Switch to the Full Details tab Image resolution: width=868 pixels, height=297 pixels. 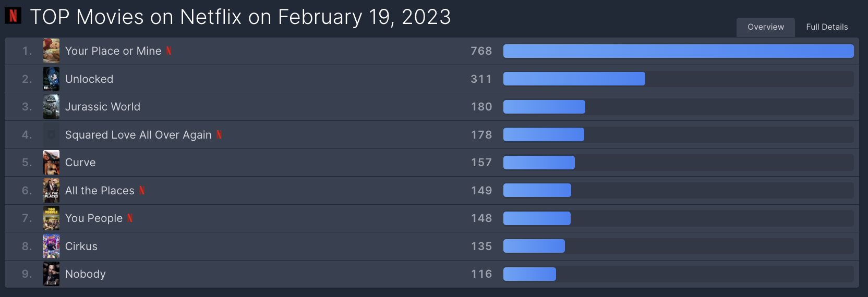tap(827, 27)
